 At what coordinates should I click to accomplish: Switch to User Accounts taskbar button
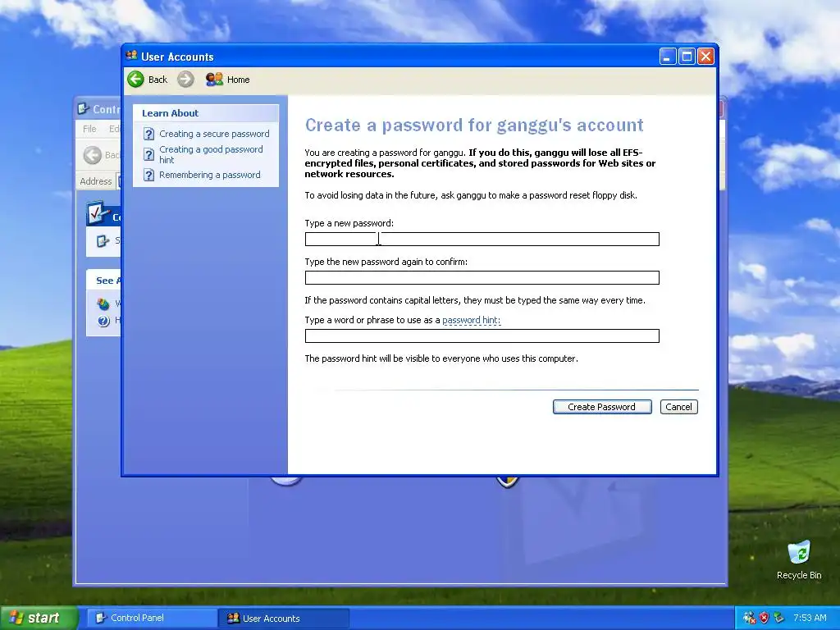(284, 619)
